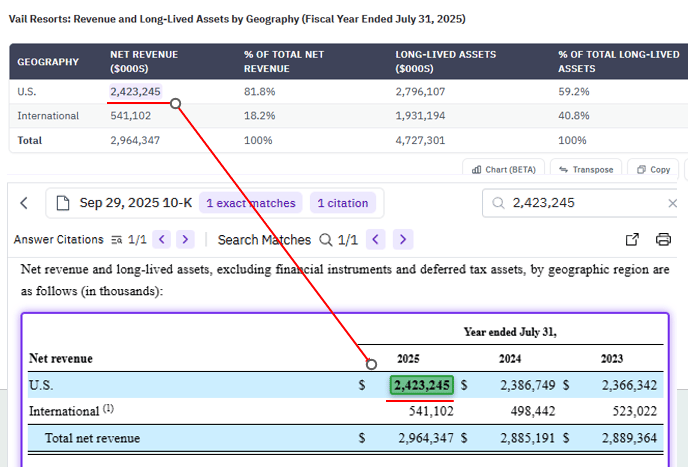Viewport: 688px width, 467px height.
Task: Transpose the revenue table
Action: coord(587,169)
